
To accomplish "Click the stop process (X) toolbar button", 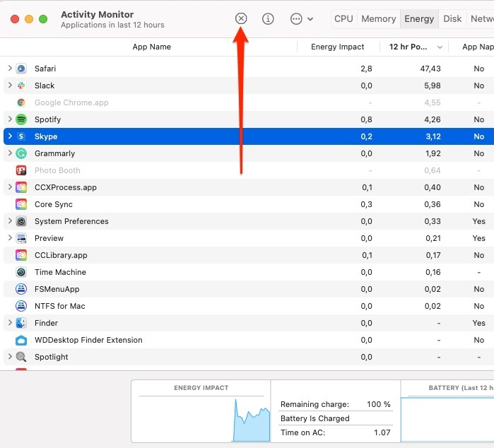I will coord(241,18).
